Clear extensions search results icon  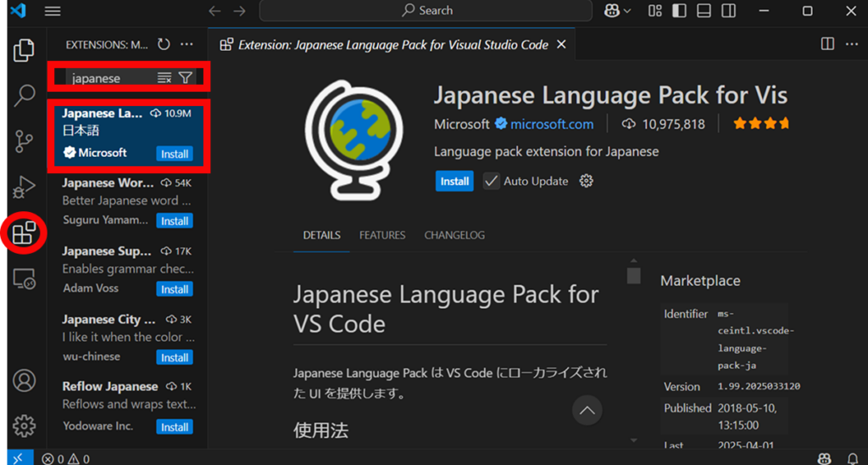(x=164, y=78)
